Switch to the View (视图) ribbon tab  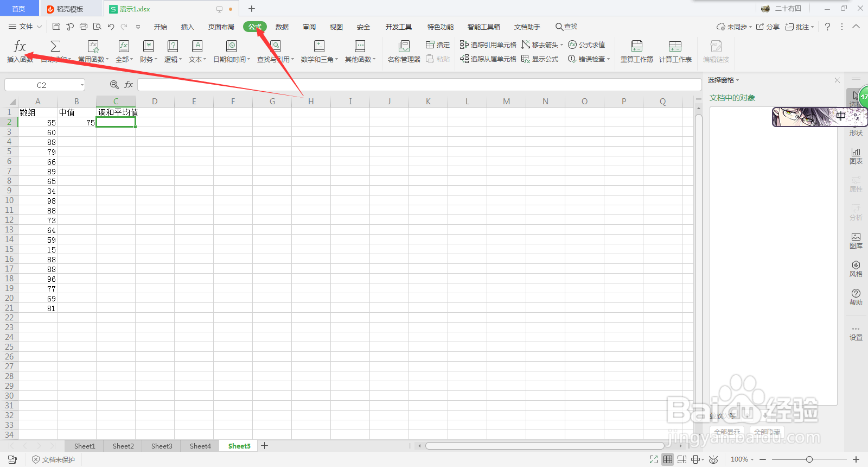click(336, 27)
